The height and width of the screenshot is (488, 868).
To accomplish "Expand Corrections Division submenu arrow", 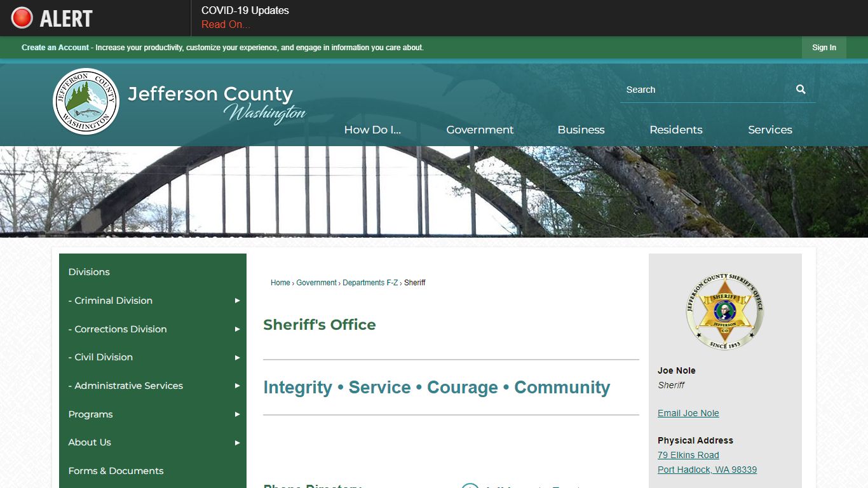I will pyautogui.click(x=237, y=329).
